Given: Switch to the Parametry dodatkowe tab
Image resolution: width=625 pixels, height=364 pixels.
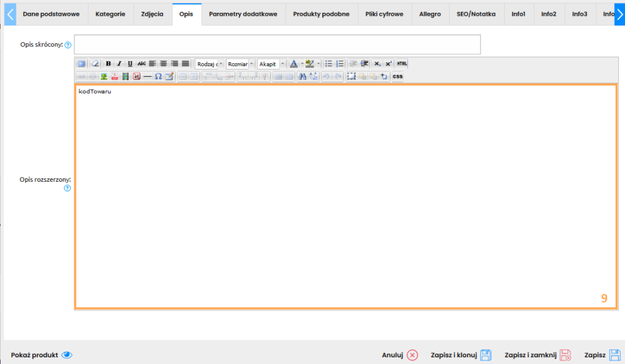Looking at the screenshot, I should 243,14.
